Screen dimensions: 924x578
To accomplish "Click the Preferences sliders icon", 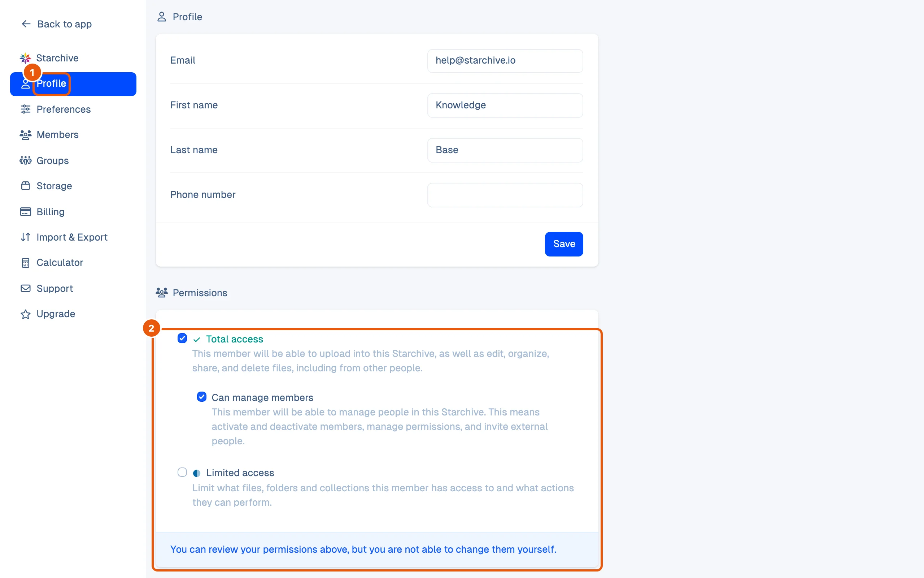I will [26, 109].
